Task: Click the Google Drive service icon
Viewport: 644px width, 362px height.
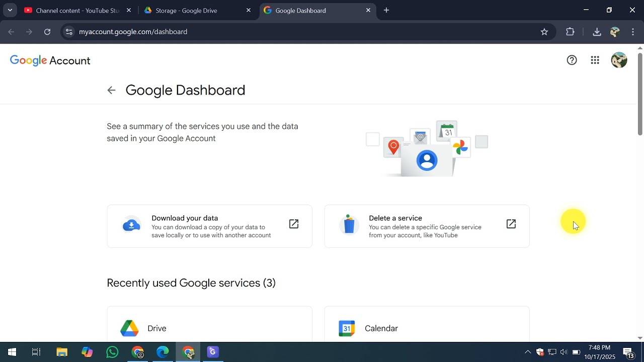Action: (129, 328)
